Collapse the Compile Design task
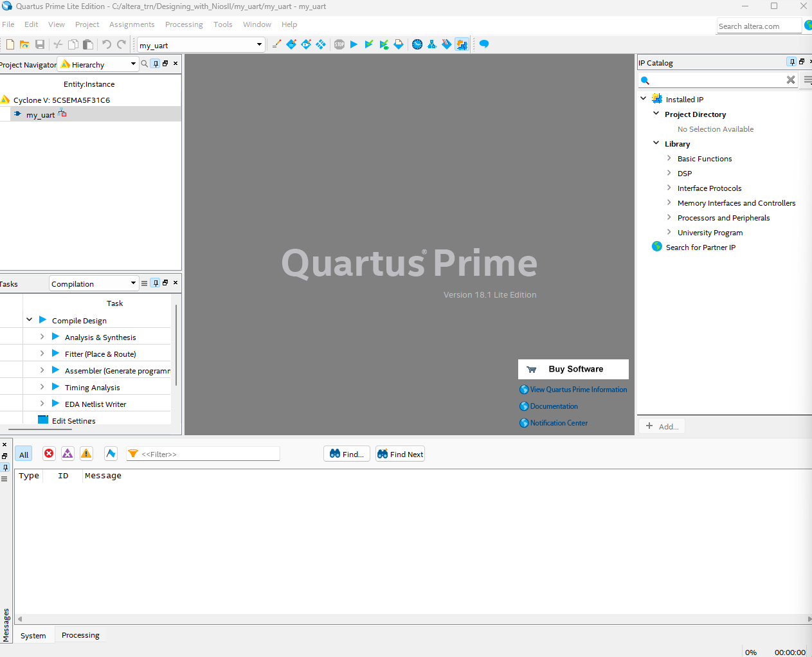Screen dimensions: 812x657 [30, 319]
